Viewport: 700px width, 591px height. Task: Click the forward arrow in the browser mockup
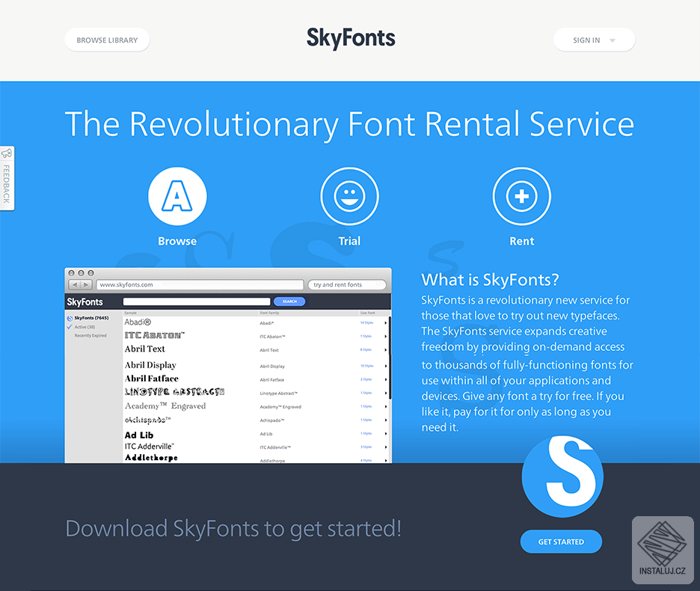[86, 284]
